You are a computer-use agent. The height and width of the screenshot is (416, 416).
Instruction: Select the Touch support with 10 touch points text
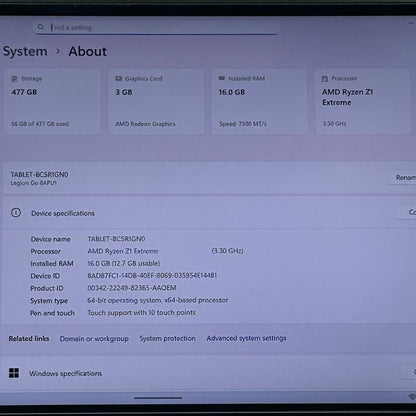141,313
